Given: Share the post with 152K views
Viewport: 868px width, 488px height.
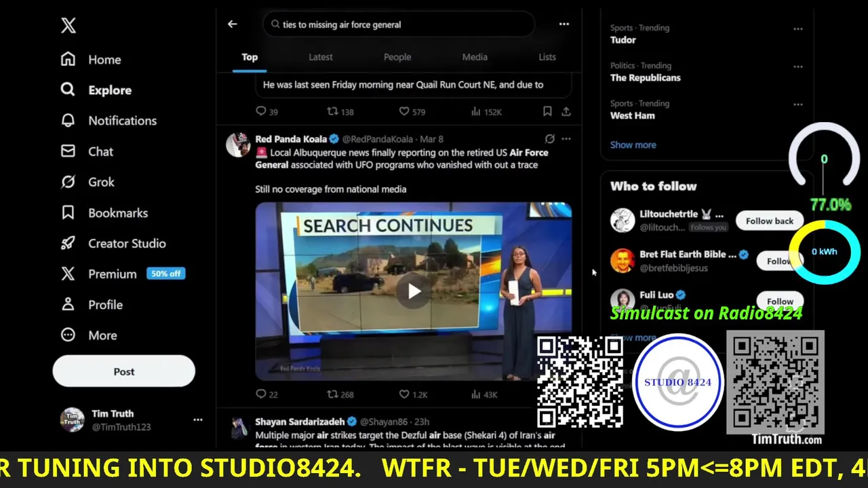Looking at the screenshot, I should 566,111.
